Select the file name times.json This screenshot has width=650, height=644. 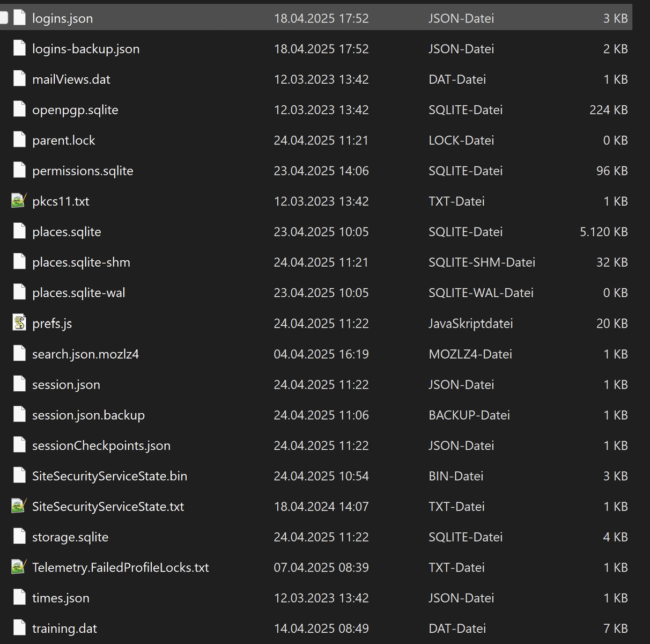61,598
